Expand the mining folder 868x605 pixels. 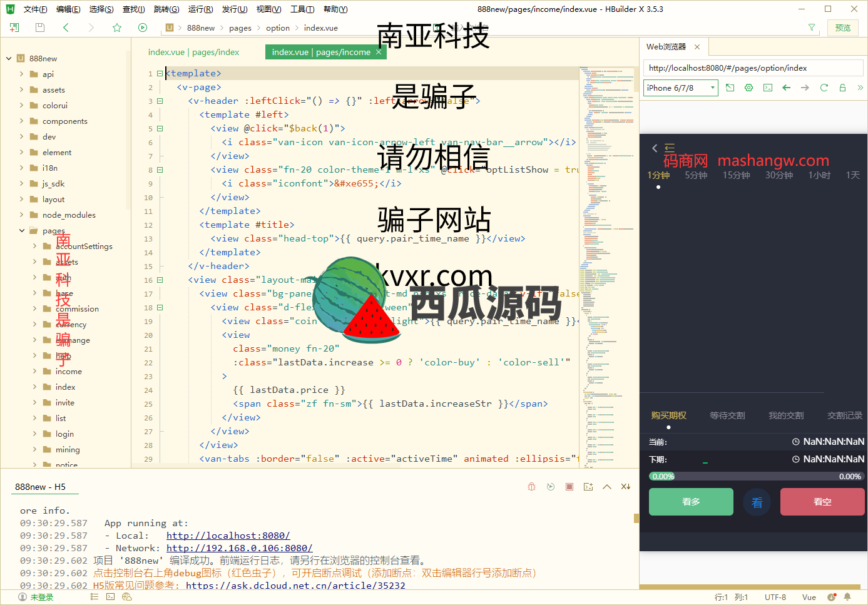[34, 449]
